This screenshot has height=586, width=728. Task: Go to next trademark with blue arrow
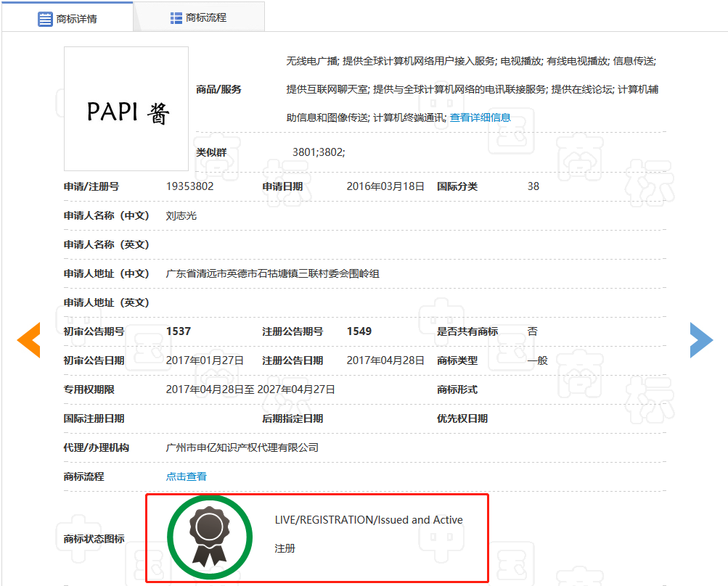click(x=701, y=339)
